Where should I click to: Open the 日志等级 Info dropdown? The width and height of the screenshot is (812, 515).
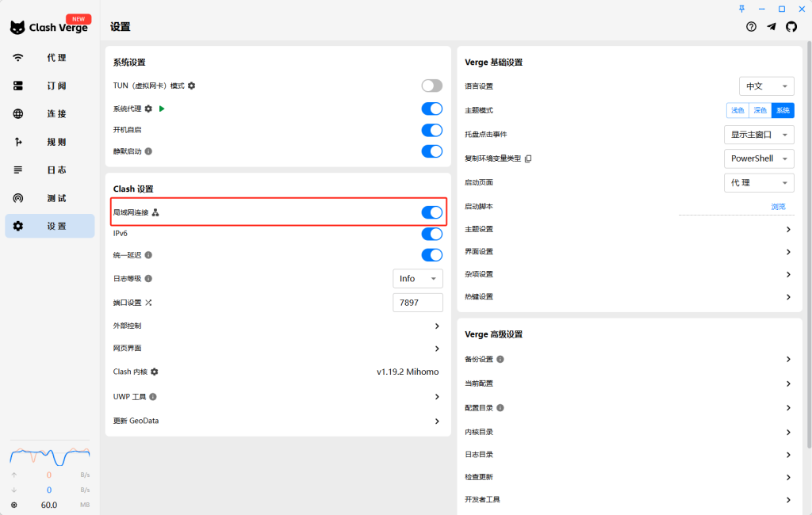[x=418, y=279]
